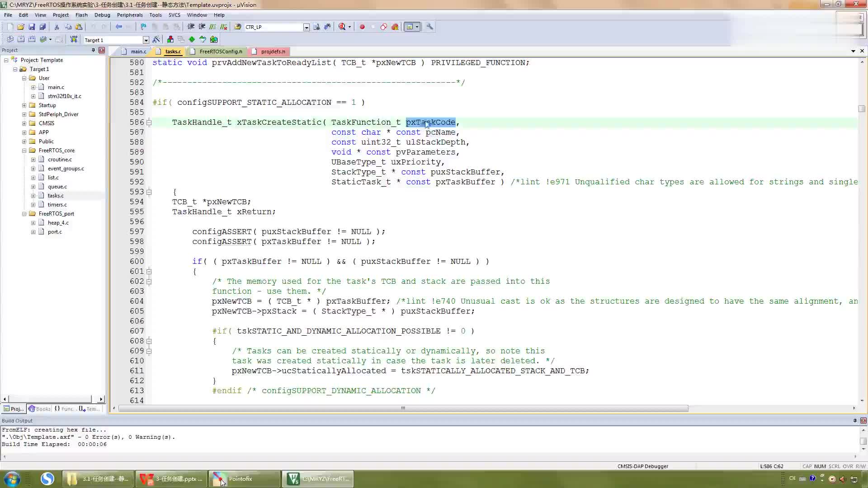The width and height of the screenshot is (868, 488).
Task: Save all files toolbar icon
Action: 42,27
